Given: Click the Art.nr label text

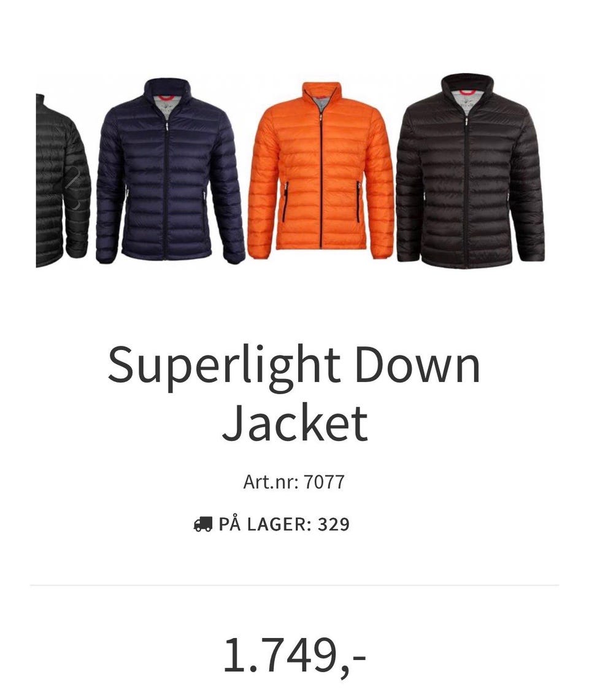Looking at the screenshot, I should (271, 482).
